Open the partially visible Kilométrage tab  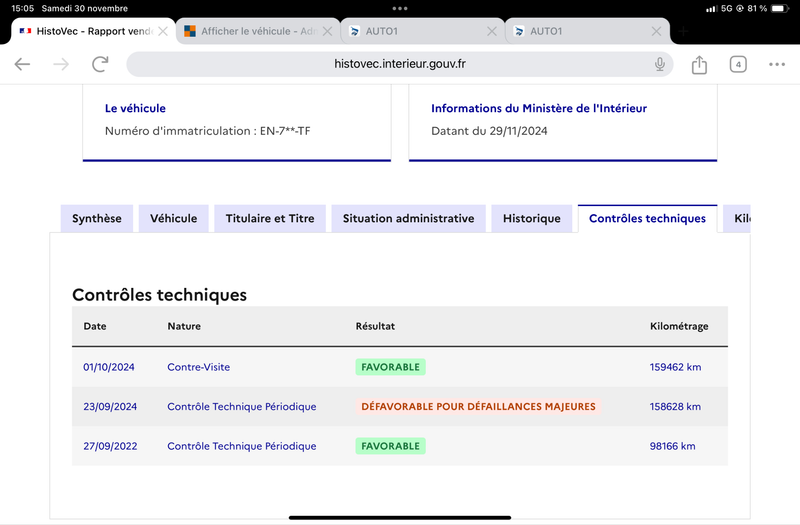(x=737, y=218)
